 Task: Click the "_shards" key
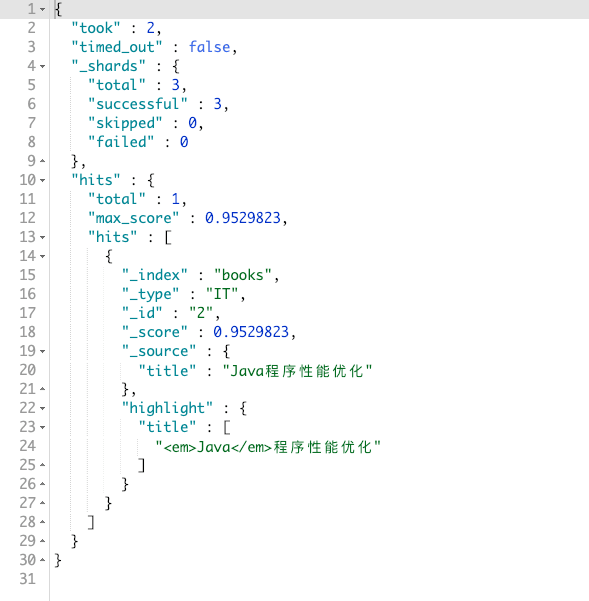pyautogui.click(x=108, y=66)
